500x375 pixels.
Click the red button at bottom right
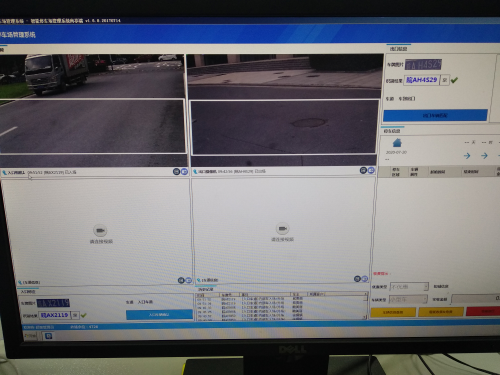tap(483, 311)
